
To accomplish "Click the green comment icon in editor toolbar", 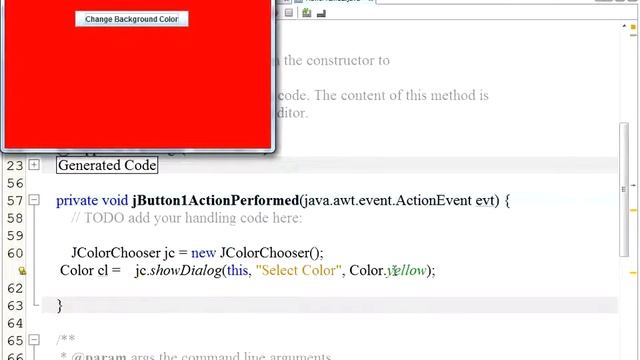I will tap(307, 13).
